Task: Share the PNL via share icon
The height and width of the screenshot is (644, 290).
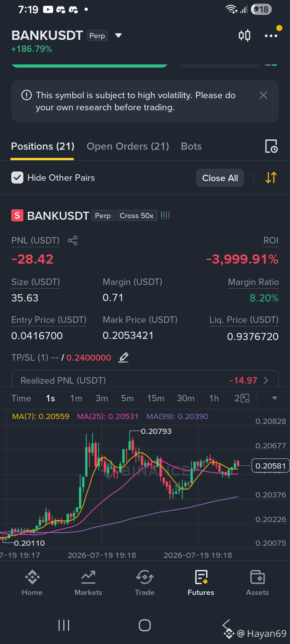Action: (x=72, y=241)
